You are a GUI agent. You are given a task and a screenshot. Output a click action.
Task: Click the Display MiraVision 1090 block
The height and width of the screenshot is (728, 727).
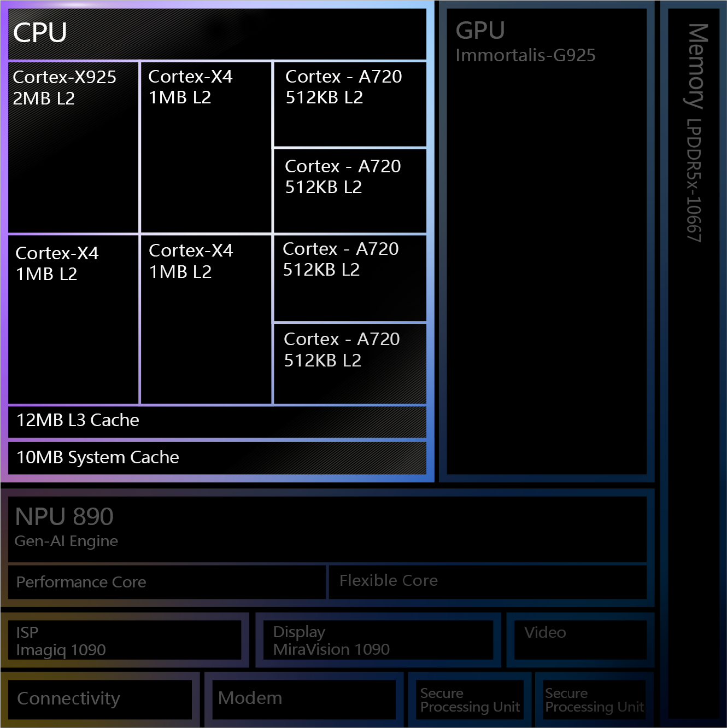coord(378,640)
